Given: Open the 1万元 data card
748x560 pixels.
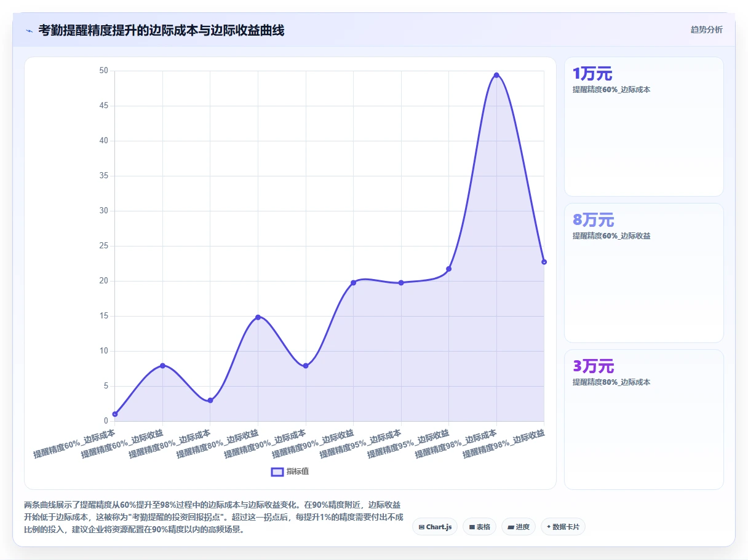Looking at the screenshot, I should [644, 127].
